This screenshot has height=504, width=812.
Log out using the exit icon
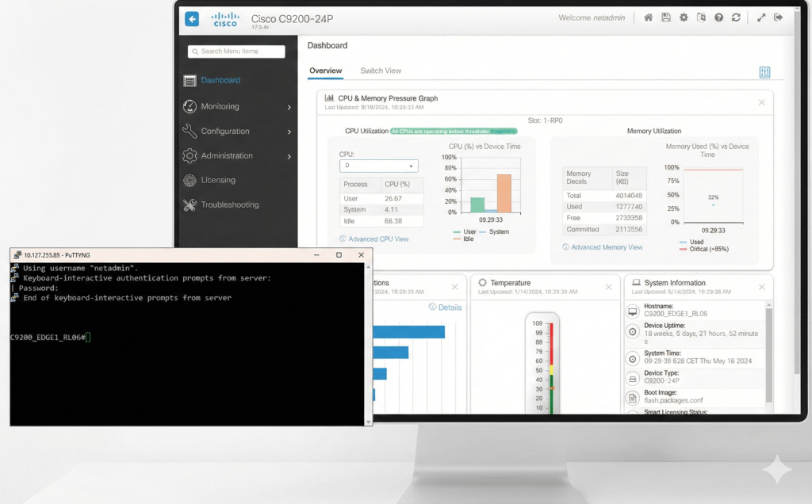point(778,17)
